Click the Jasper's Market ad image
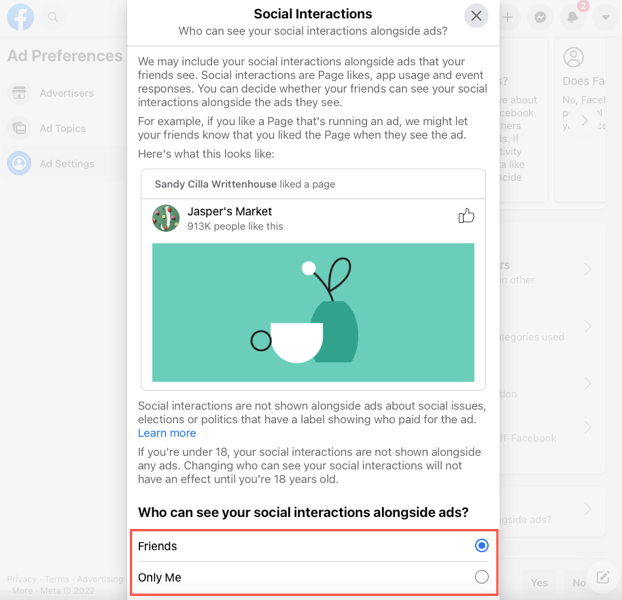Screen dimensions: 622x600 pyautogui.click(x=313, y=312)
